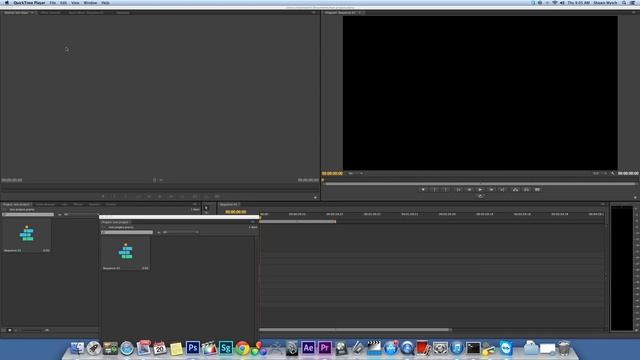Open the Help menu
The height and width of the screenshot is (360, 640).
pos(105,3)
